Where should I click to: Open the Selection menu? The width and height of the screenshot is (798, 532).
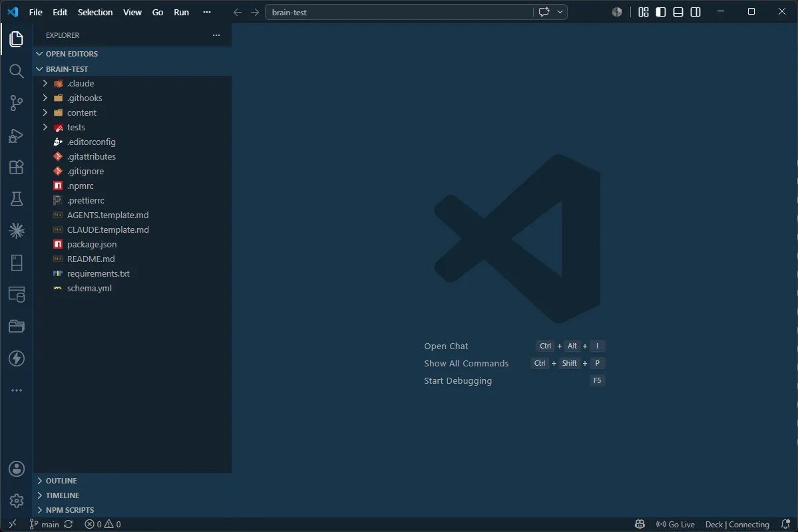95,12
